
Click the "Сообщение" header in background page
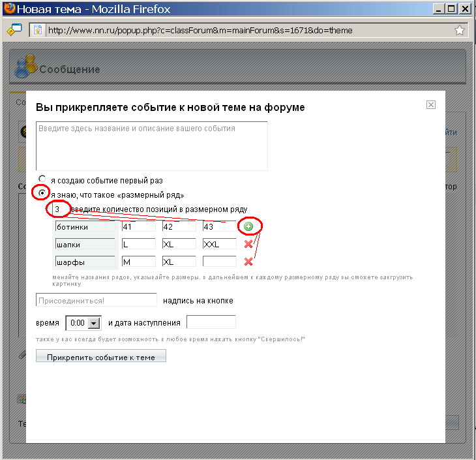[70, 69]
